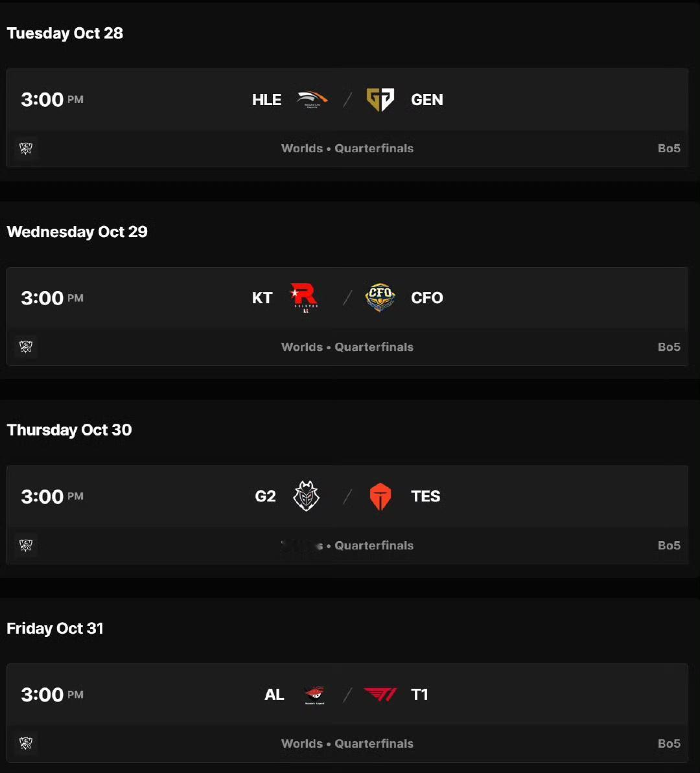
Task: Click Worlds league icon in KT match row
Action: tap(26, 347)
